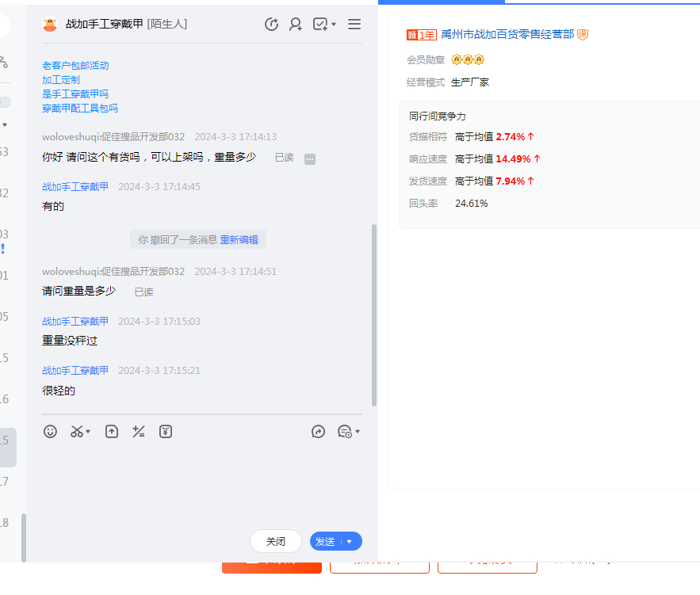Open the calculator icon in chat toolbar

pos(139,432)
